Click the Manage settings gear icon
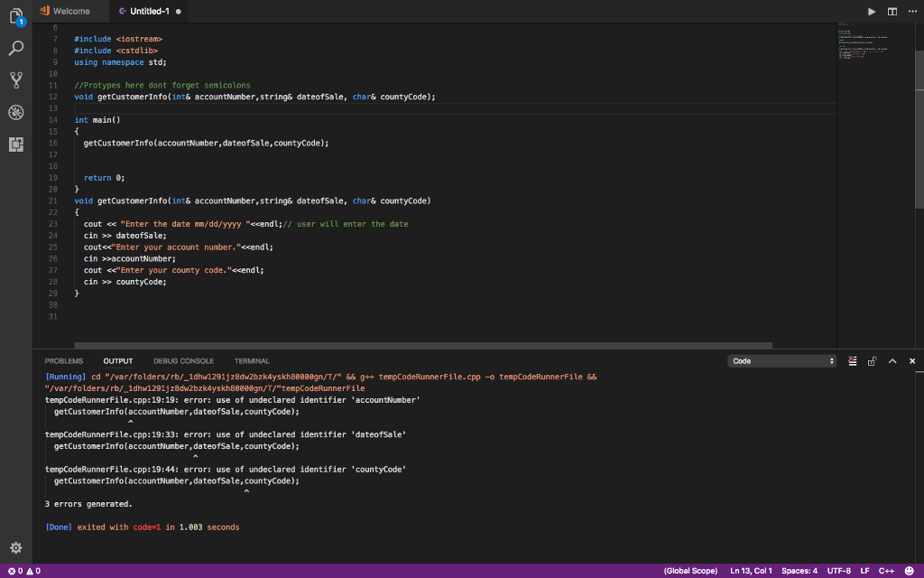Screen dimensions: 924x578 (15, 547)
